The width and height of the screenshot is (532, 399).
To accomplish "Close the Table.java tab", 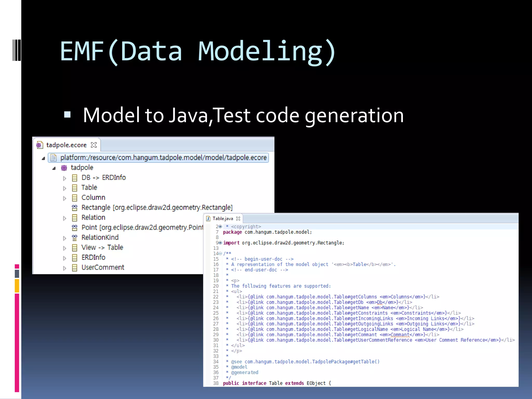I will coord(238,218).
